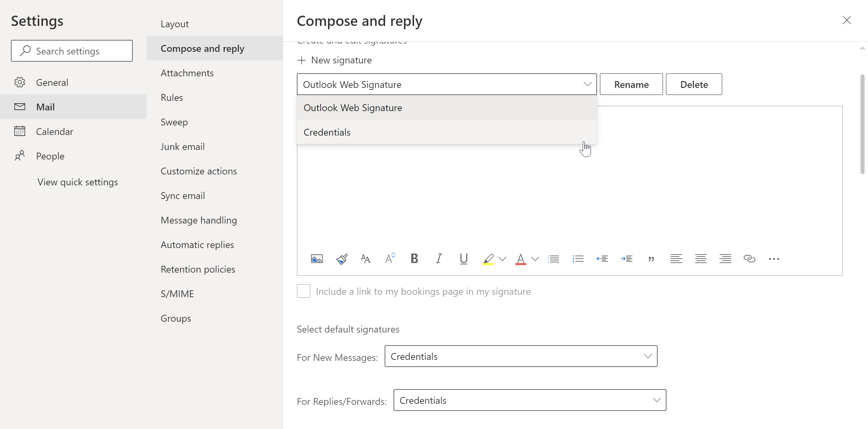Delete the selected signature

pyautogui.click(x=694, y=85)
